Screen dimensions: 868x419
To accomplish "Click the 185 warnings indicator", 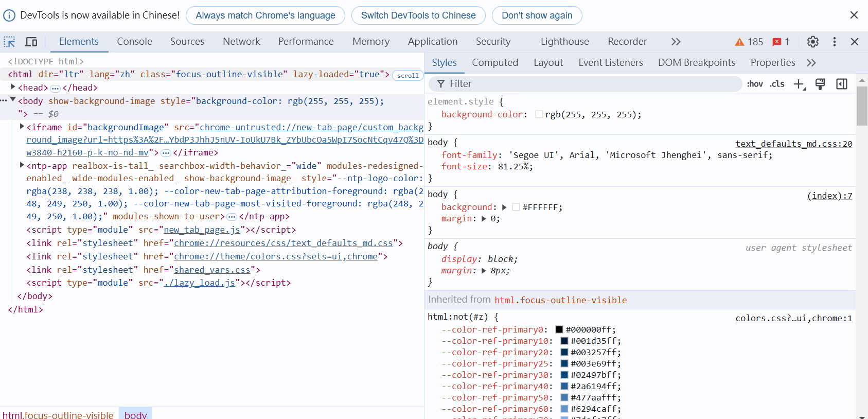I will [x=749, y=42].
